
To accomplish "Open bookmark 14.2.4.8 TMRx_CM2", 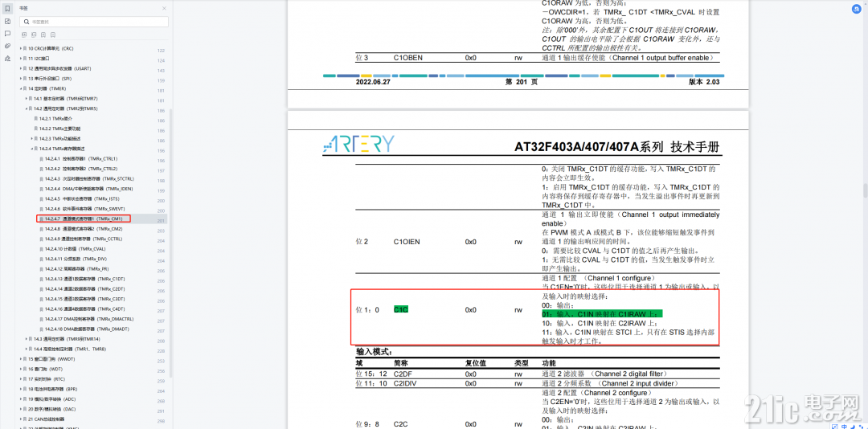I will (x=84, y=229).
